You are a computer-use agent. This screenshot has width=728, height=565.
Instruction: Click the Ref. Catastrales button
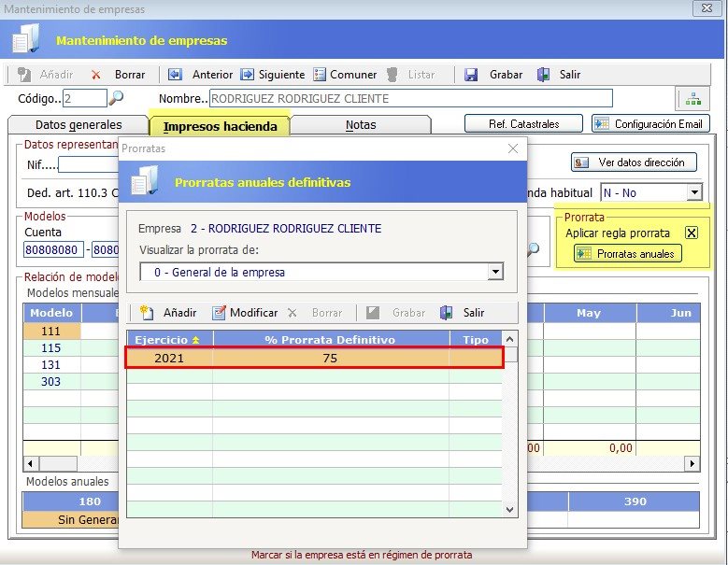(523, 123)
